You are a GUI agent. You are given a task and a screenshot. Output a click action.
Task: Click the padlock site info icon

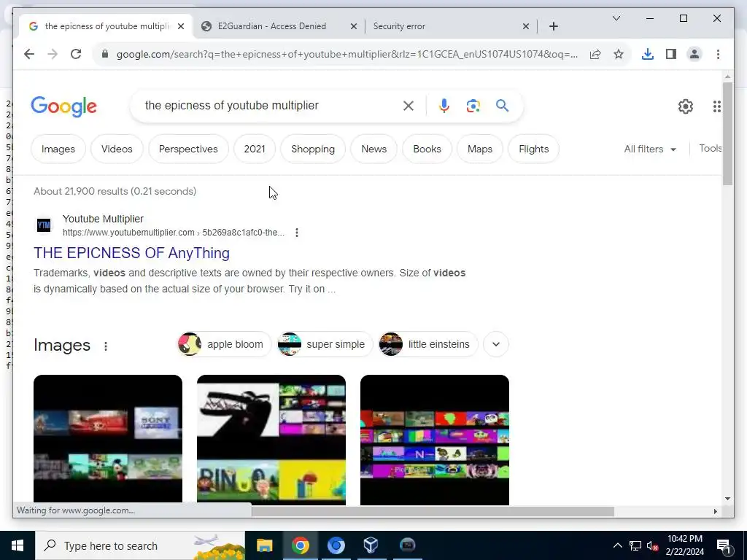point(105,54)
